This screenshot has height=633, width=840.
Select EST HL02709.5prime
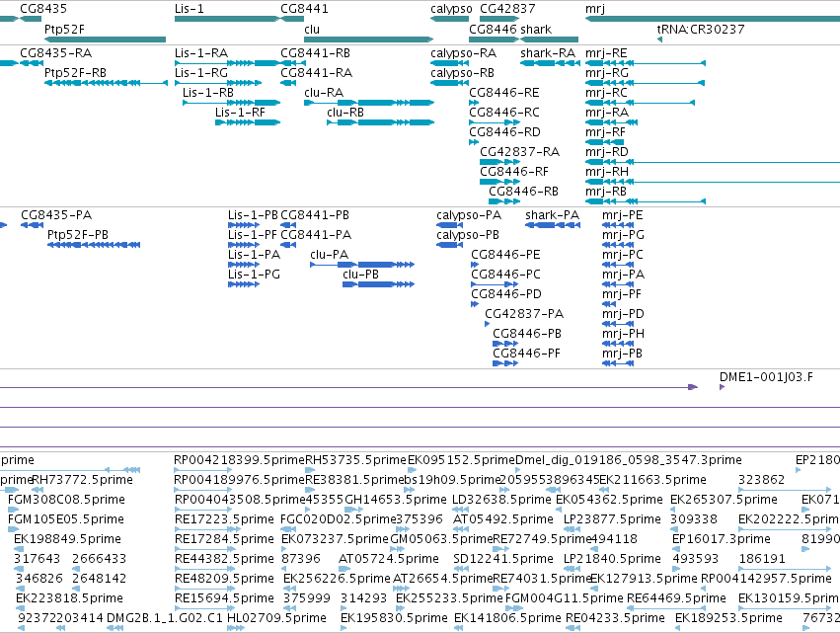(x=236, y=628)
